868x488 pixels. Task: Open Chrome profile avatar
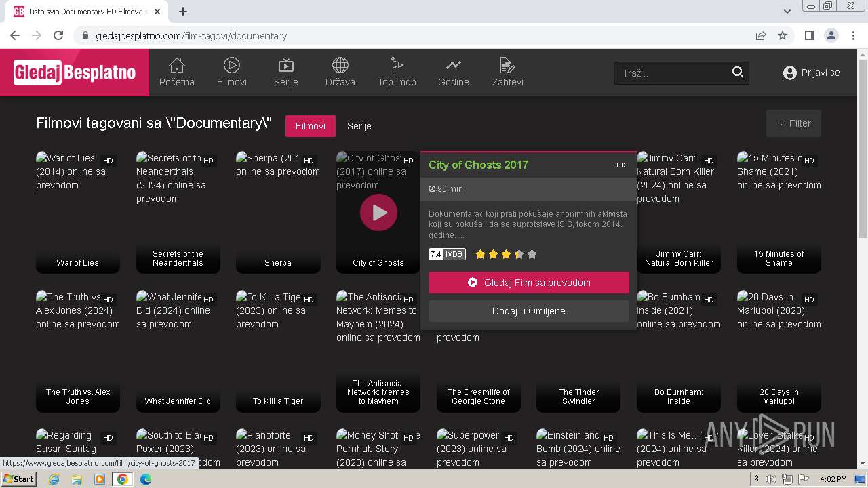(x=831, y=36)
